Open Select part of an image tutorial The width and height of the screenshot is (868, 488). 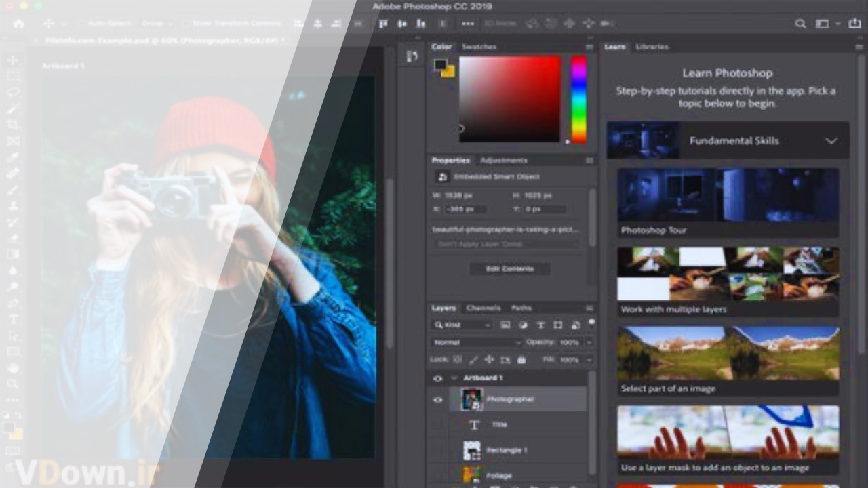728,361
